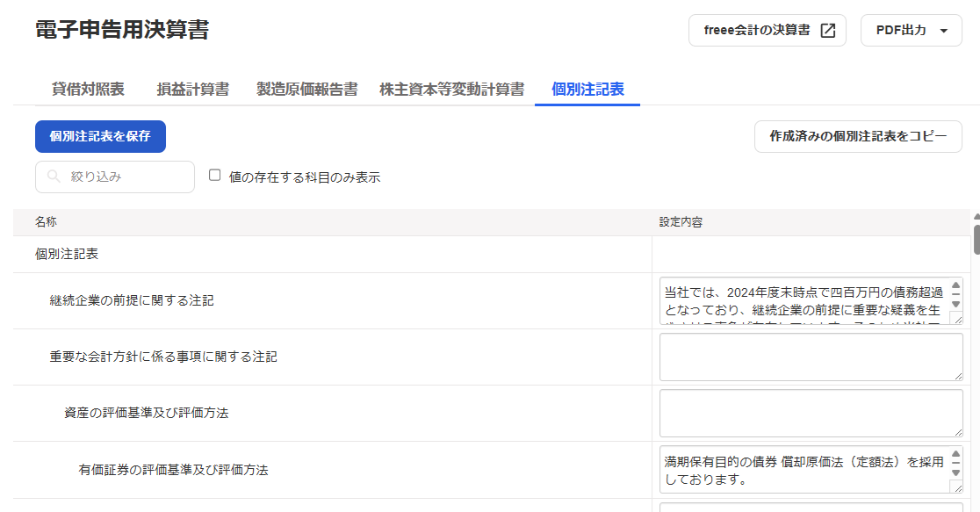The width and height of the screenshot is (980, 512).
Task: Click 有価証券の評価基準及び評価方法 row label
Action: (x=174, y=470)
